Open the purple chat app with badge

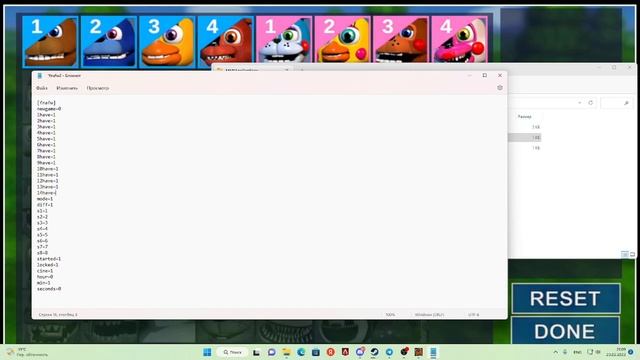[x=360, y=352]
